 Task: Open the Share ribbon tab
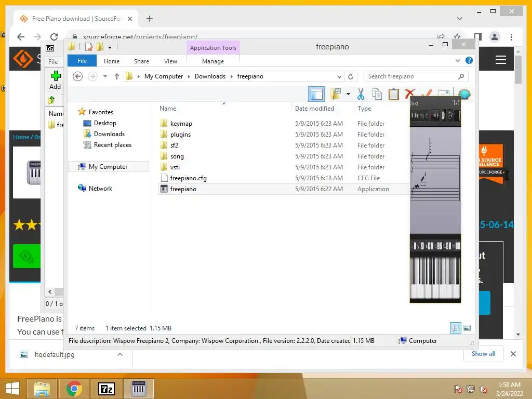pyautogui.click(x=141, y=61)
